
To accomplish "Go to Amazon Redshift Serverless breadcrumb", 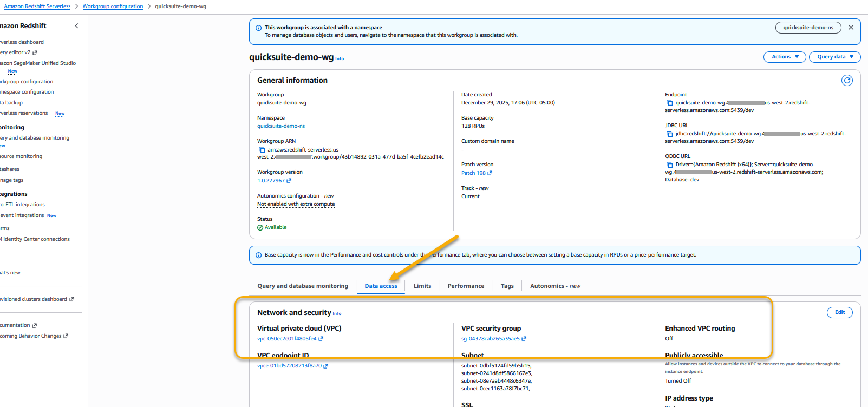I will [37, 6].
